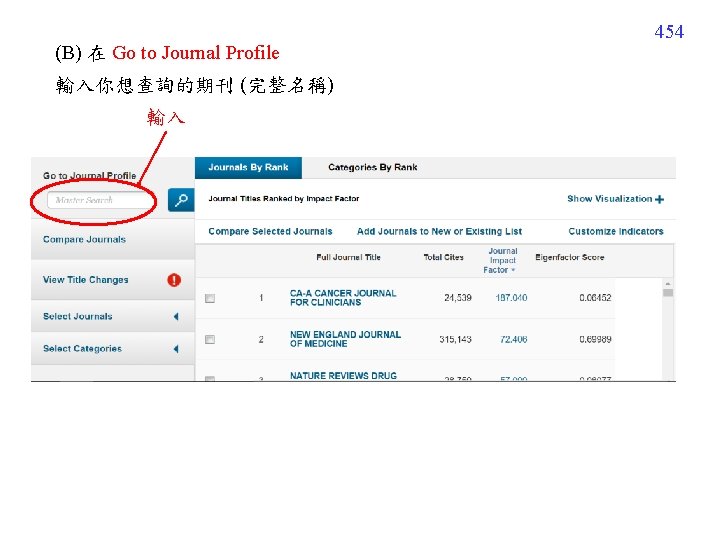
Task: Tick checkbox for New England Journal of Medicine
Action: pos(210,339)
